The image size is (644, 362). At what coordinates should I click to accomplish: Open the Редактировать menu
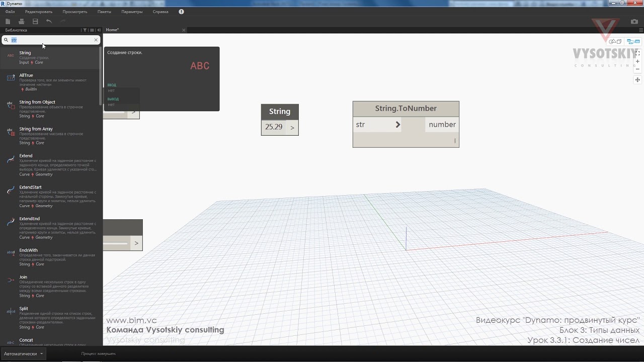pyautogui.click(x=39, y=12)
